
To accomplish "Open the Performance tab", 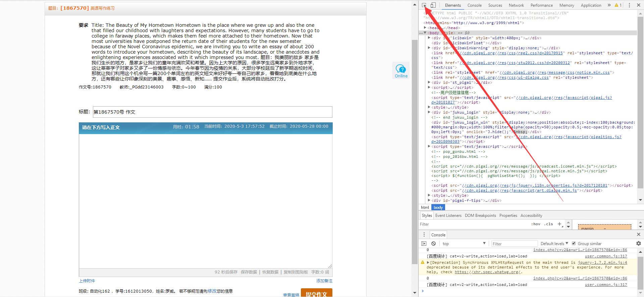I will pyautogui.click(x=542, y=5).
